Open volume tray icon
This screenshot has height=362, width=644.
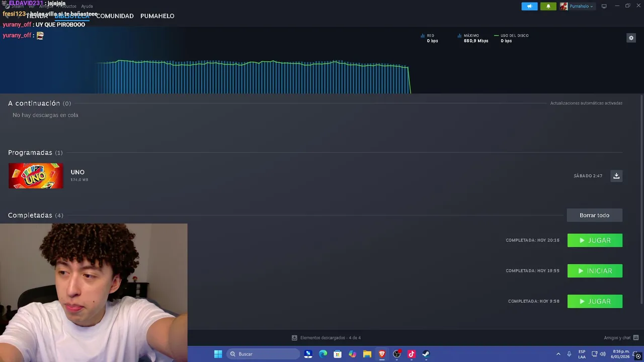[x=603, y=354]
